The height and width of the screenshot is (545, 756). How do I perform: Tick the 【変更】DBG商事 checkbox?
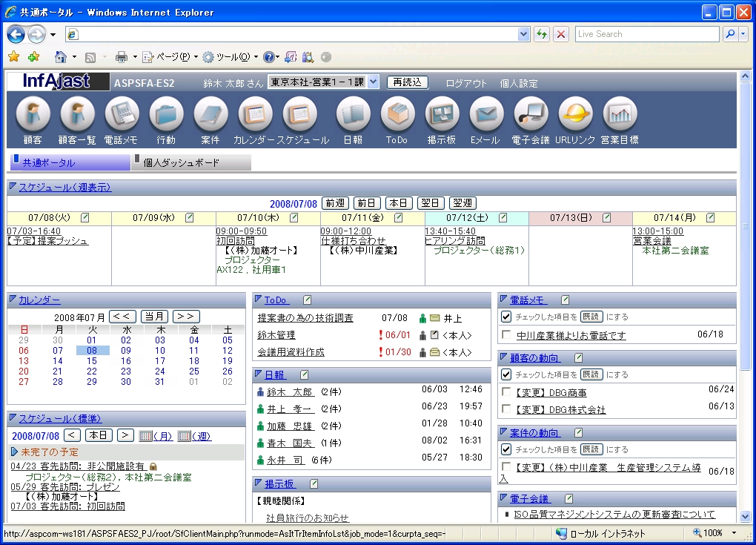506,392
